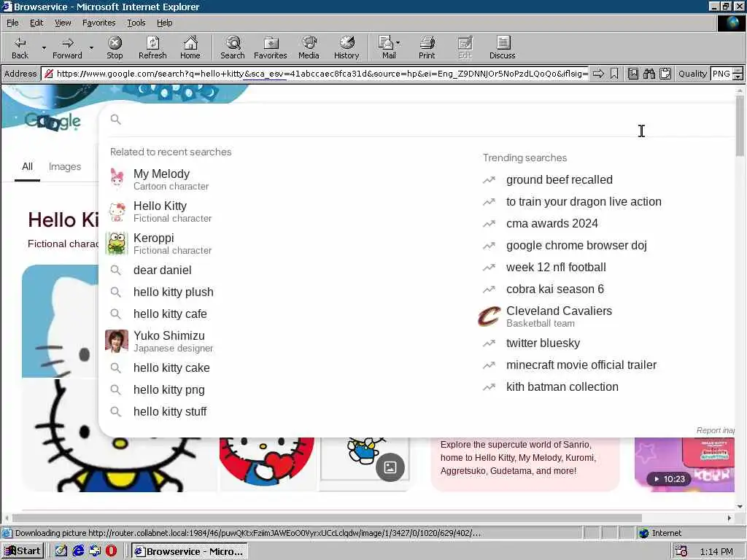Open the Favorites menu
747x560 pixels.
coord(98,23)
